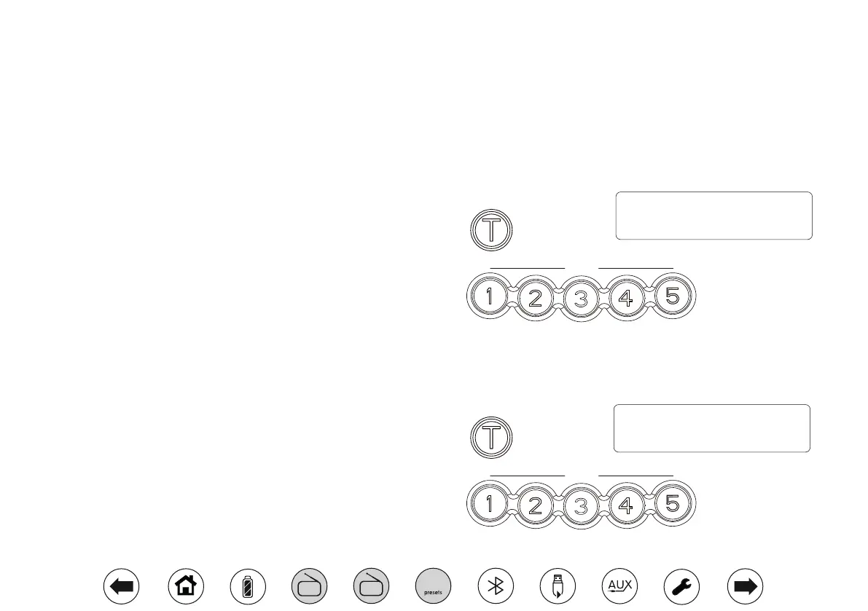Select preset 2 in lower button row
Image resolution: width=868 pixels, height=611 pixels.
pyautogui.click(x=536, y=506)
